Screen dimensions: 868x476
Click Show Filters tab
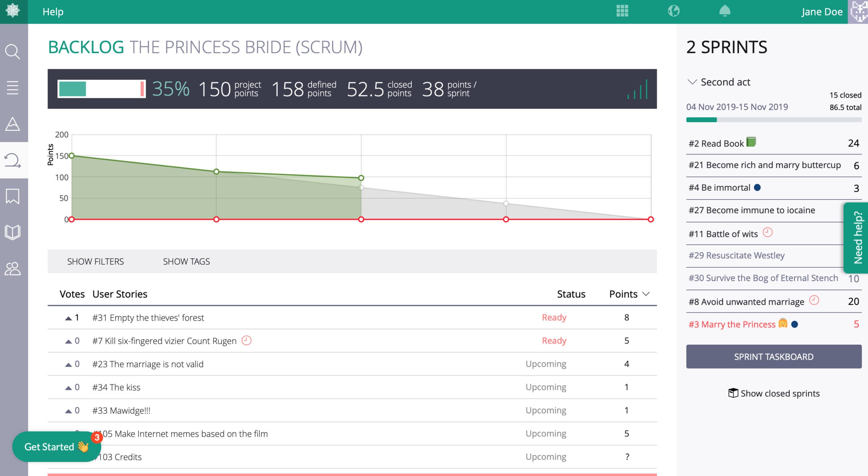point(95,262)
